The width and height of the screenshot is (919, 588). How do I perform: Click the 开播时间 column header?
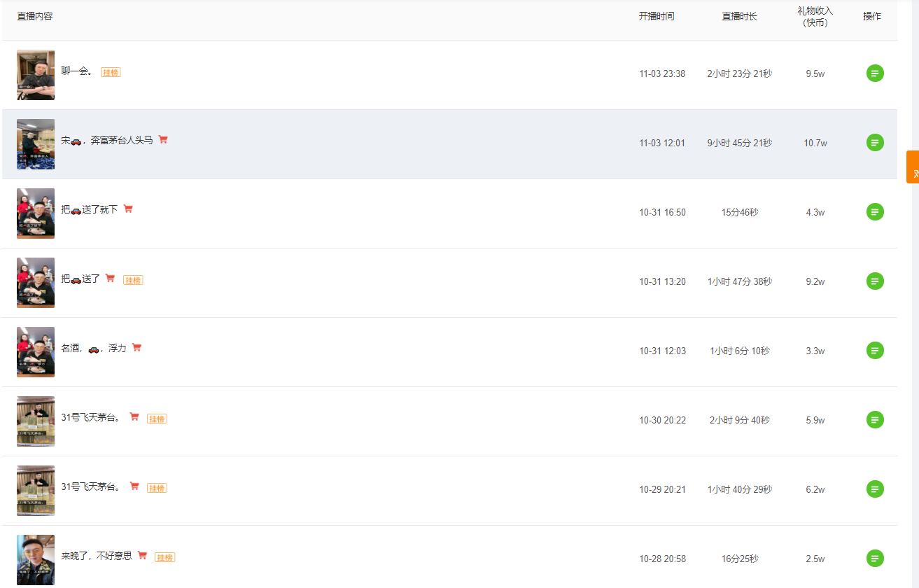coord(657,16)
